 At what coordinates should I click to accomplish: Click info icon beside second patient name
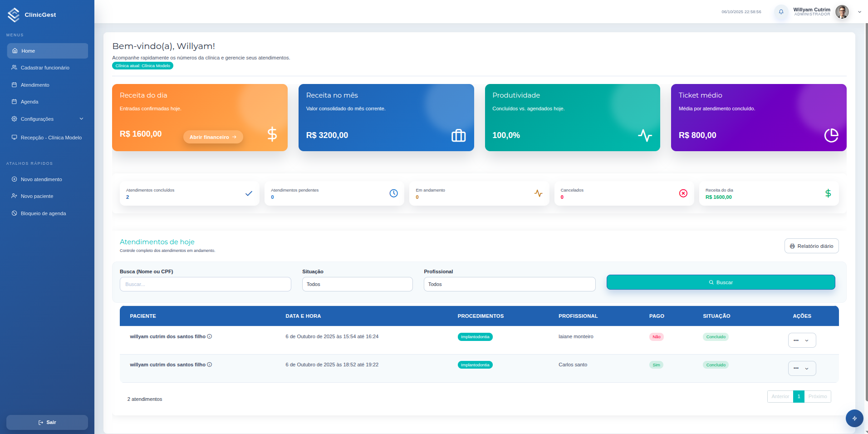click(210, 365)
